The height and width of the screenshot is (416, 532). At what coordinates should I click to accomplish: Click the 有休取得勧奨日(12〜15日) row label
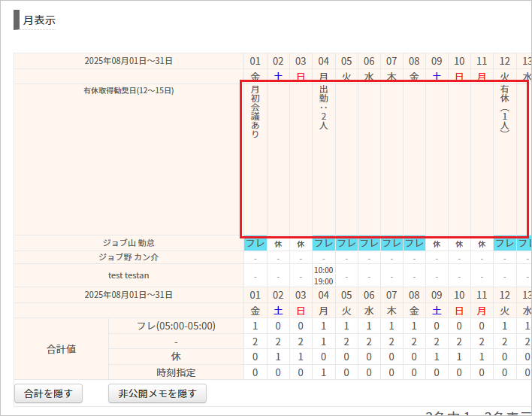128,91
